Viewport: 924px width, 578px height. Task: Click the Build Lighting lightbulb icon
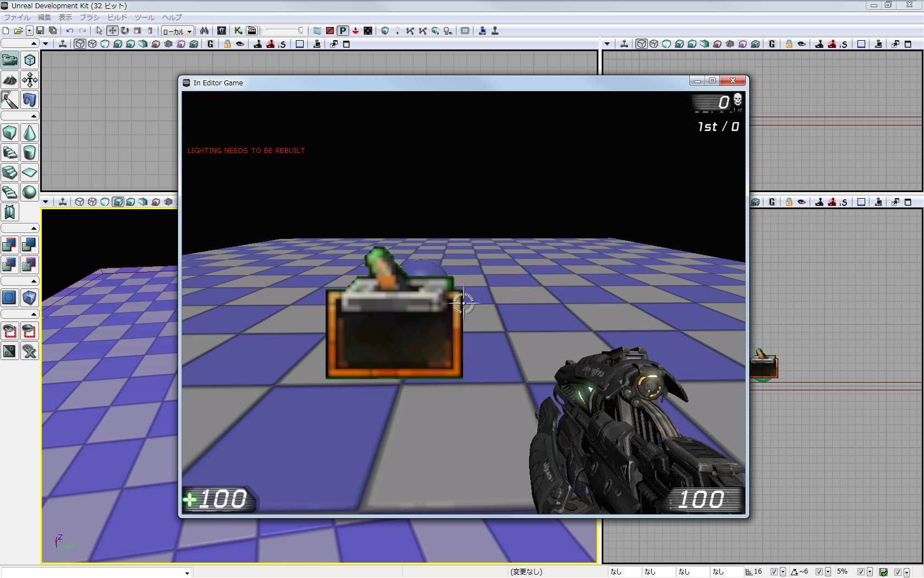pyautogui.click(x=397, y=31)
